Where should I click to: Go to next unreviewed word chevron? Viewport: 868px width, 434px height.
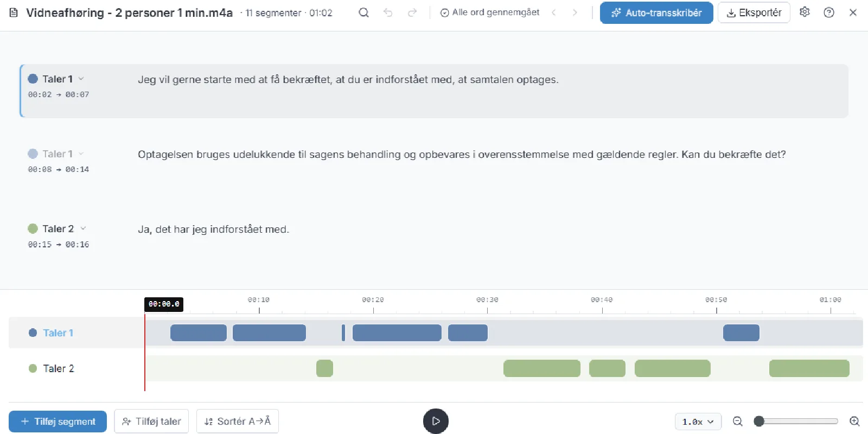pyautogui.click(x=575, y=12)
